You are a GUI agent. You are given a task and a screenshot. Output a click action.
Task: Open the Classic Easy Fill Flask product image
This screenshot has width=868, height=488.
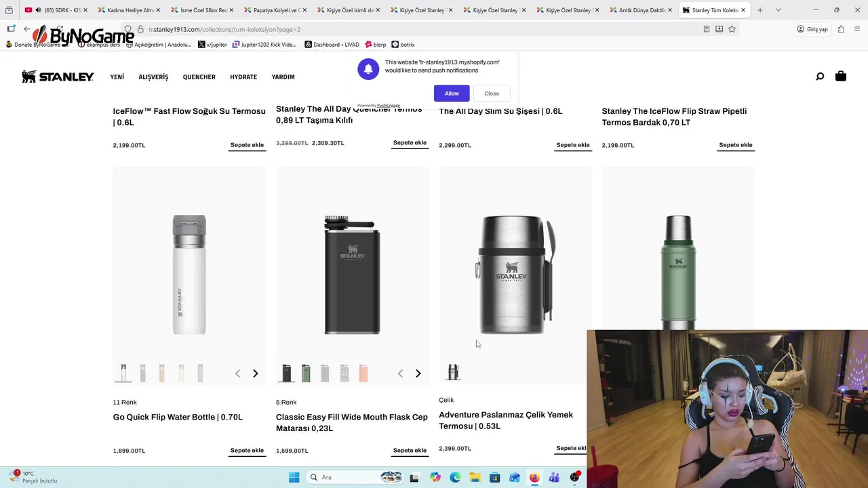352,275
